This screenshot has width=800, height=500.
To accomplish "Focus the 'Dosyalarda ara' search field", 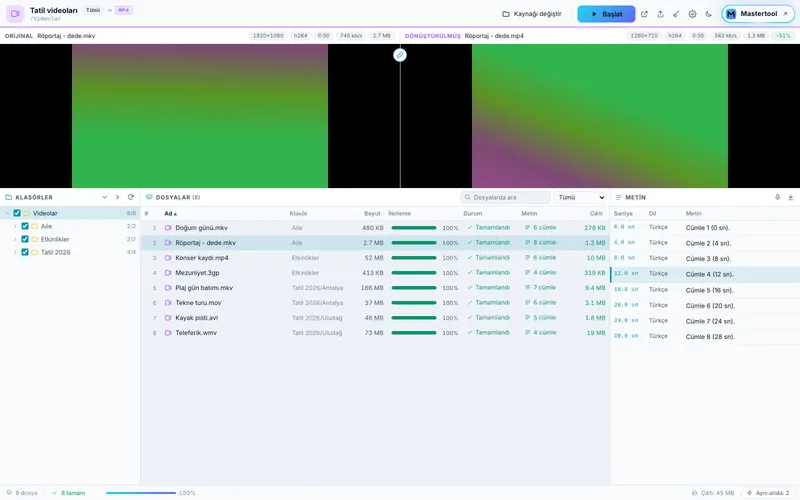I will point(506,197).
